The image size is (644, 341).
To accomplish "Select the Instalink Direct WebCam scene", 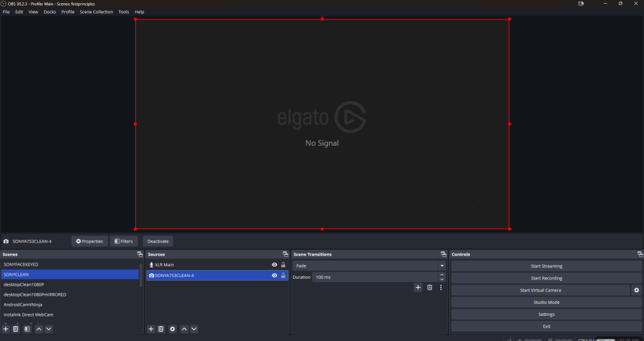I will (70, 315).
